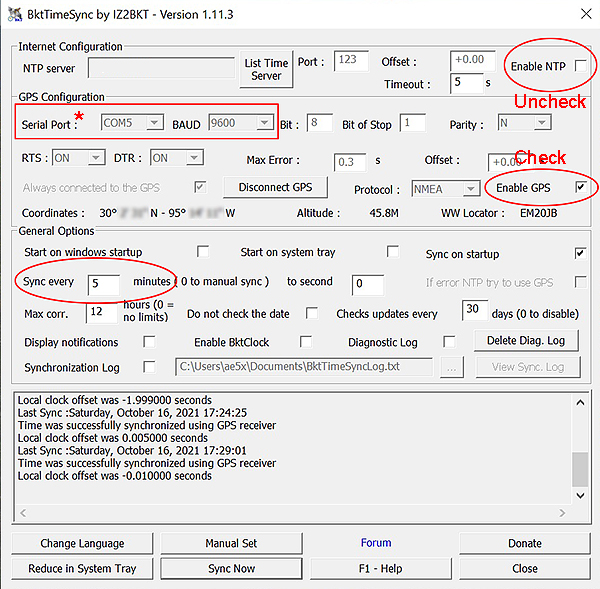600x589 pixels.
Task: Click the Max corr. hours field
Action: click(101, 313)
